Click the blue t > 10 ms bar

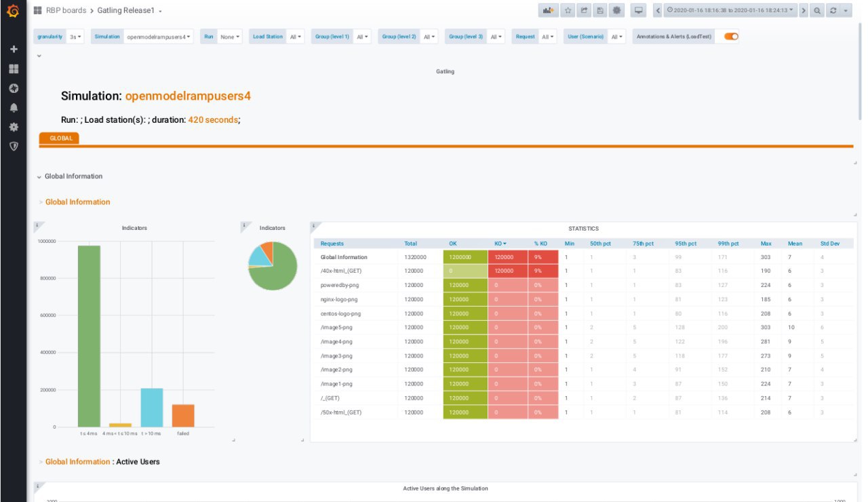click(x=152, y=407)
